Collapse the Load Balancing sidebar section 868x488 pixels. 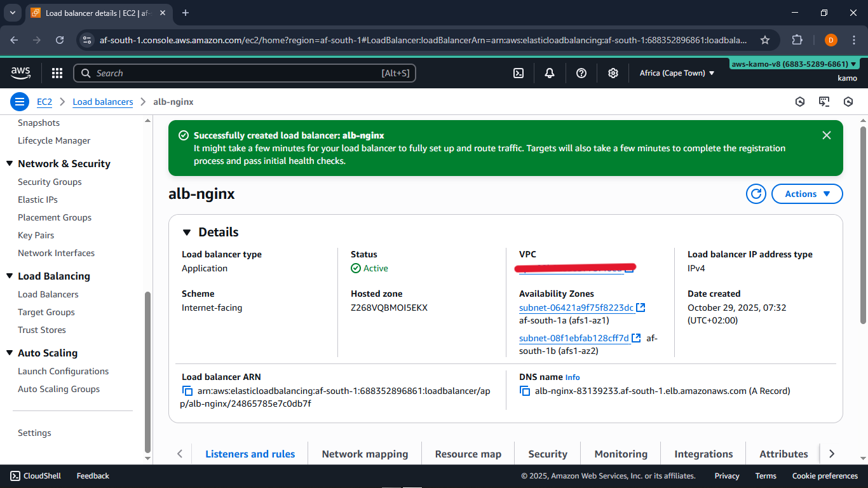10,276
